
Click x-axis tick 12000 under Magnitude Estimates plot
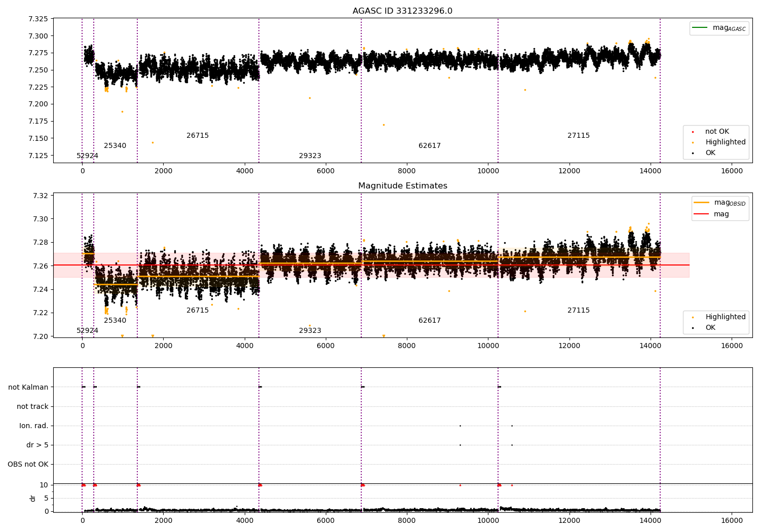pyautogui.click(x=569, y=346)
